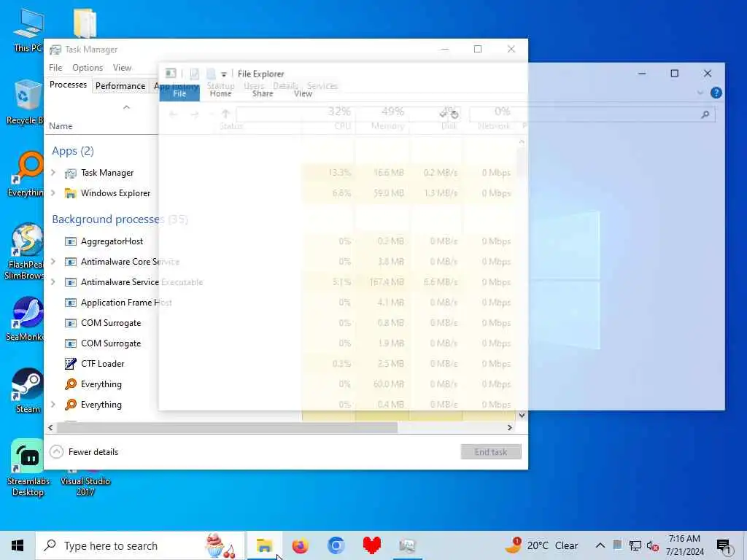The width and height of the screenshot is (747, 560).
Task: Open FlashPeak SlimBrowser desktop shortcut
Action: [25, 252]
